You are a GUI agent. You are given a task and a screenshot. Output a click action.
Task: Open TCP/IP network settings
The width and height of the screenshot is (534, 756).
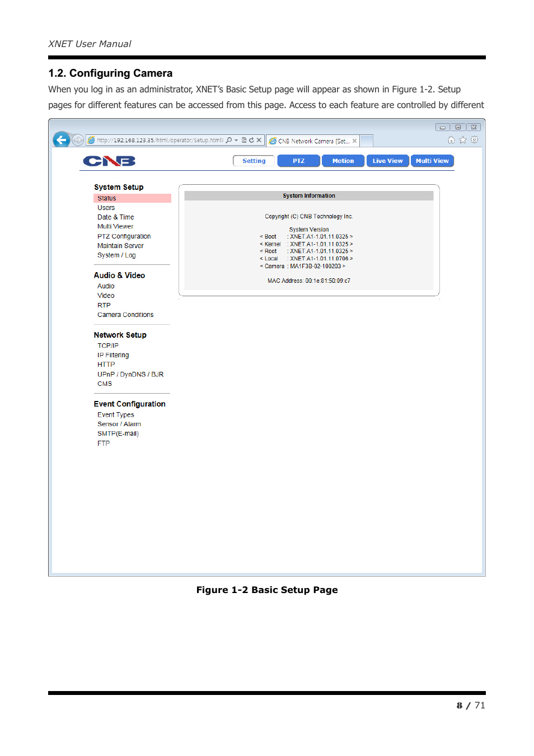coord(108,346)
